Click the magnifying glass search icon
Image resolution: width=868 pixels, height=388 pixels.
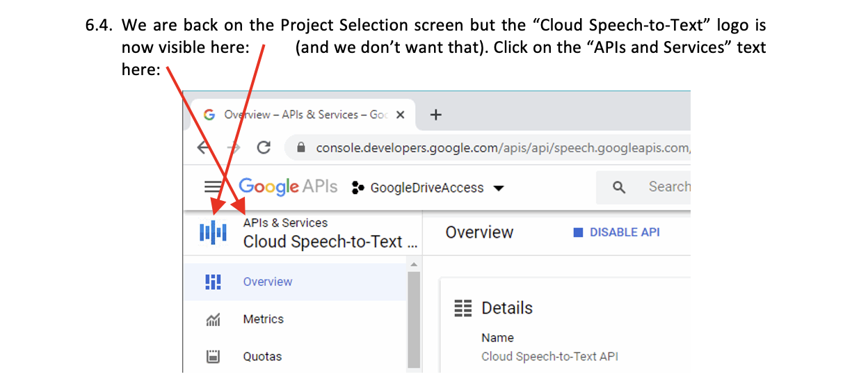tap(619, 187)
